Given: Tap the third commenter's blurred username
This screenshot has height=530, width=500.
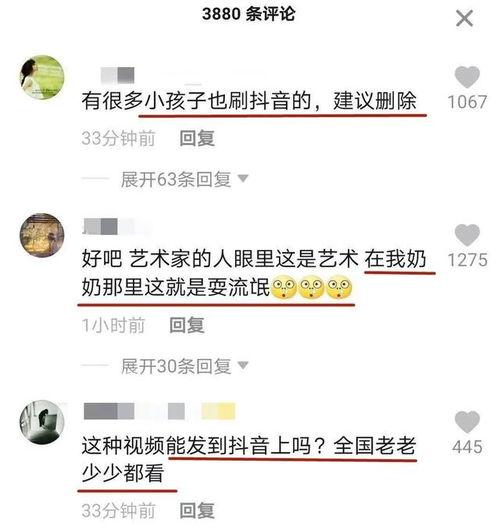Looking at the screenshot, I should [x=159, y=411].
